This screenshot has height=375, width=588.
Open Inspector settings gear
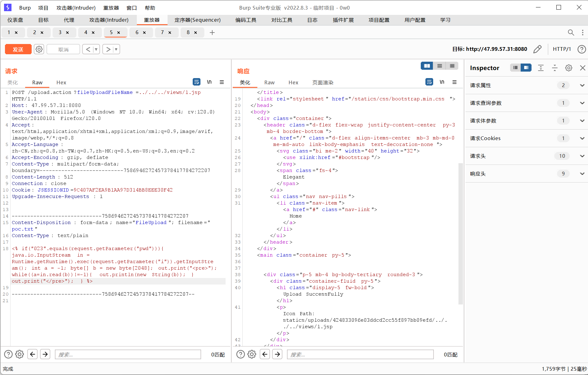pos(568,68)
